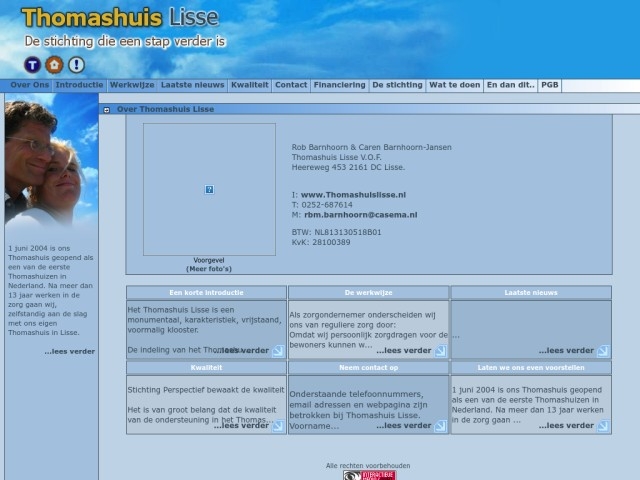Click arrow icon in Laatste nieuws box
The image size is (640, 480).
(x=603, y=351)
